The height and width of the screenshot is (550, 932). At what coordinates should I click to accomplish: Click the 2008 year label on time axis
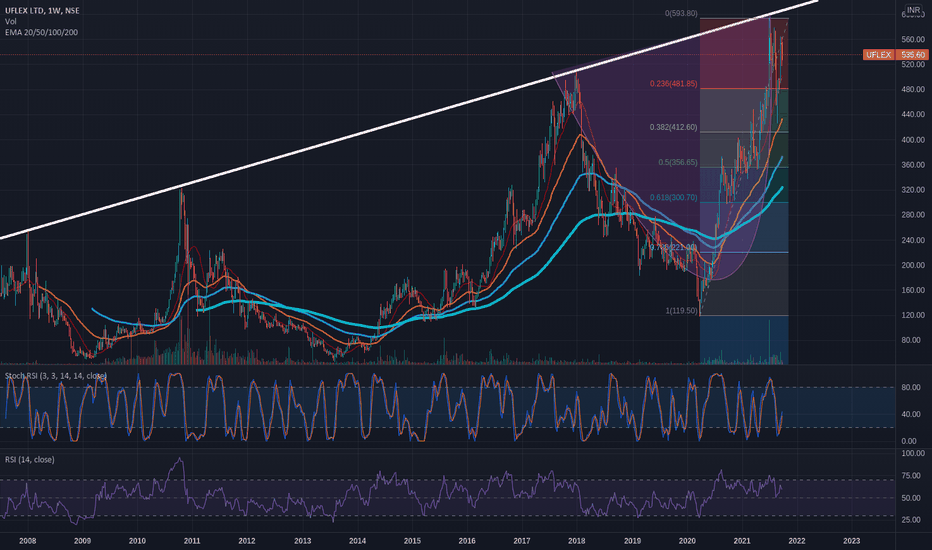27,541
